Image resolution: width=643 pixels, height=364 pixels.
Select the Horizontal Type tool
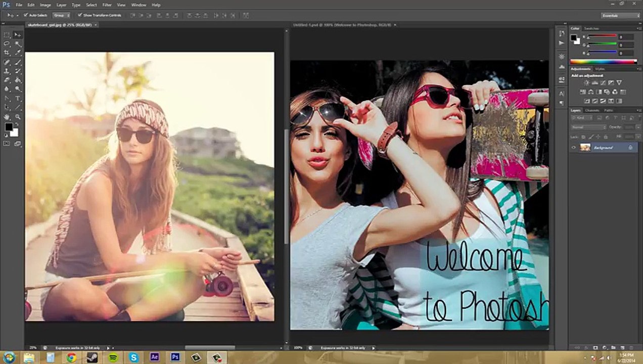click(x=17, y=98)
